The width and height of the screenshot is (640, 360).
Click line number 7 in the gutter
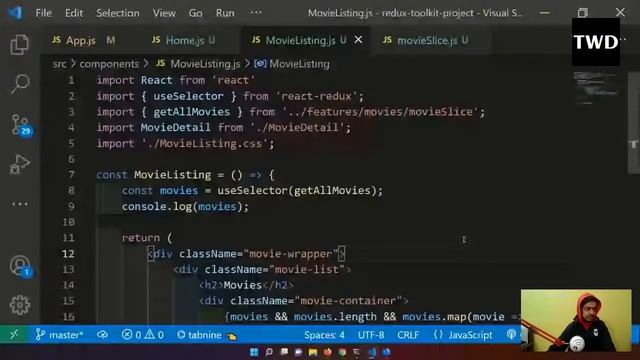pos(71,175)
